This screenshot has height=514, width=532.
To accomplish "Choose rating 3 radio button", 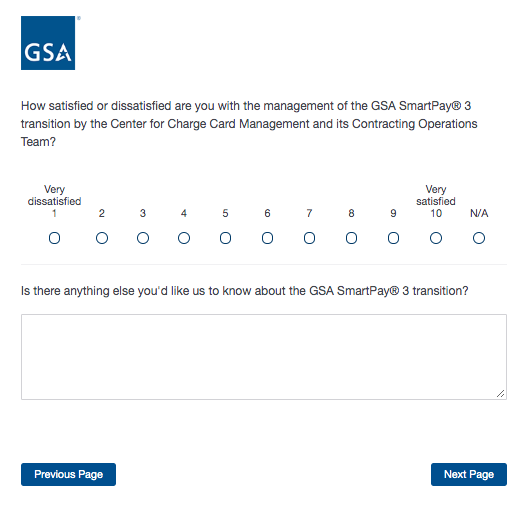I will 143,238.
